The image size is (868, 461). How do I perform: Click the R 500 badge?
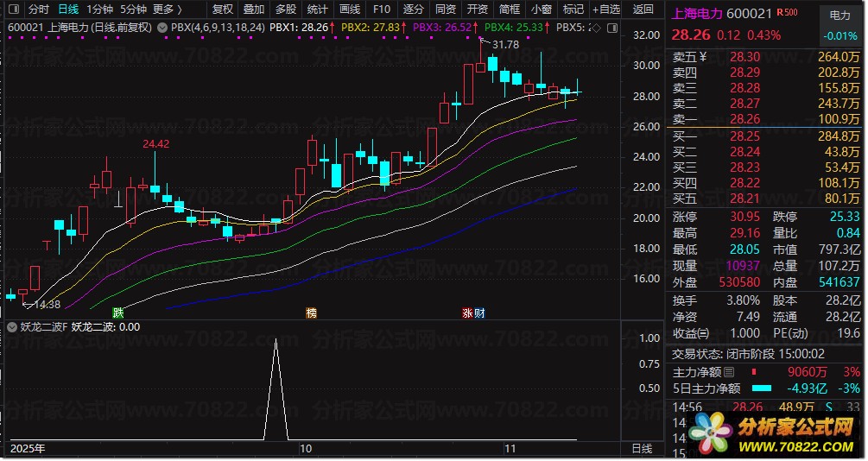[x=787, y=12]
